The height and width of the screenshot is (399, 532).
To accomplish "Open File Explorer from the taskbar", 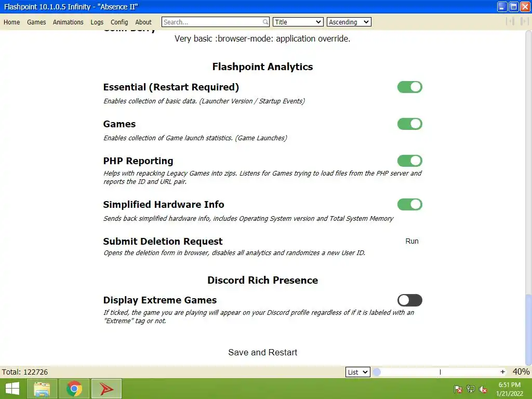I will (x=42, y=389).
